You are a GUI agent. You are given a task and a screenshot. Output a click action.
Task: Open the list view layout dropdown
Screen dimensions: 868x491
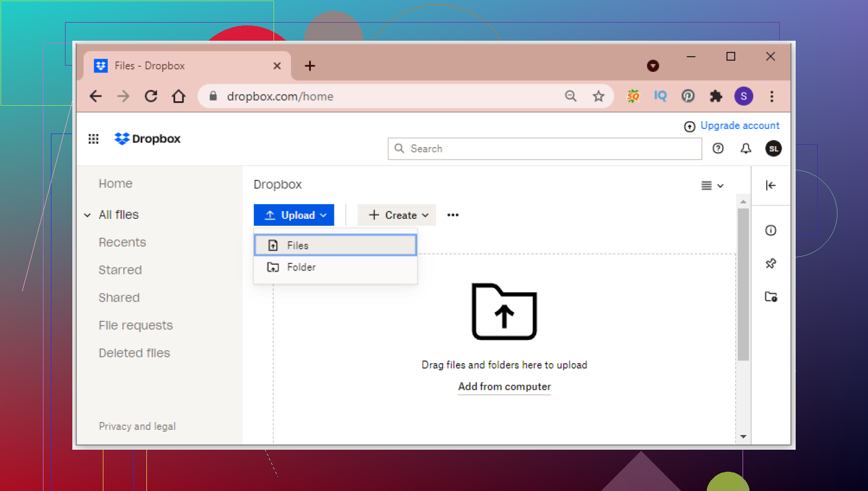712,186
